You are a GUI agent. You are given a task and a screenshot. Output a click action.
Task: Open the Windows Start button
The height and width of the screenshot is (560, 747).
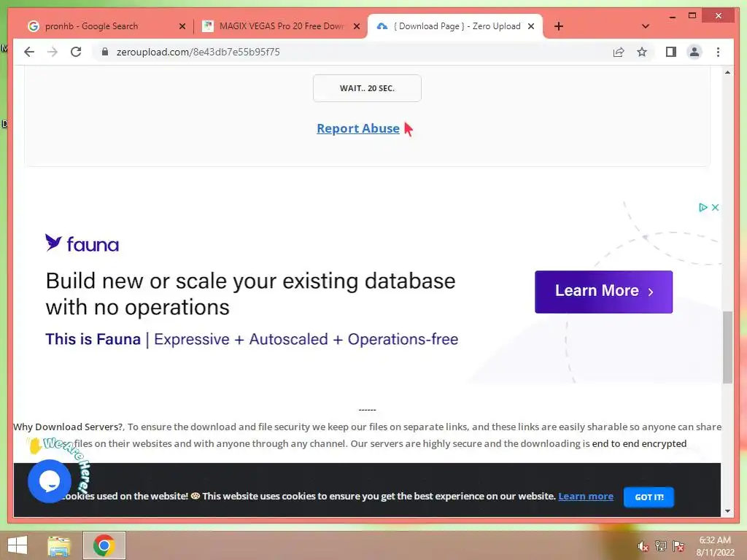pyautogui.click(x=18, y=545)
